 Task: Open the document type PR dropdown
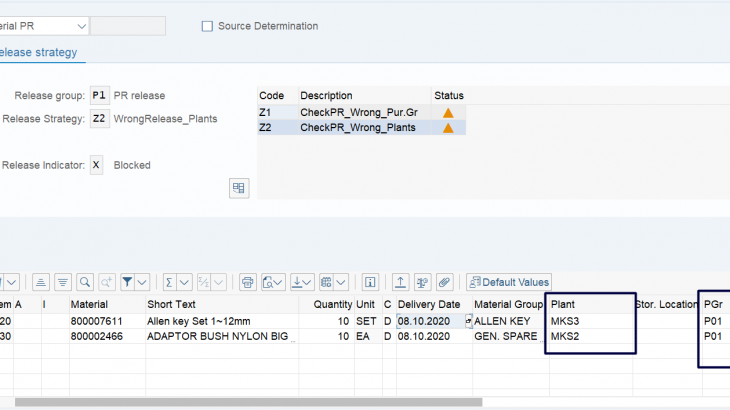[81, 26]
